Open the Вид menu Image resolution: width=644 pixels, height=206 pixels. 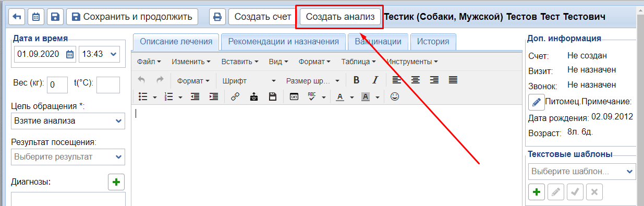point(278,62)
